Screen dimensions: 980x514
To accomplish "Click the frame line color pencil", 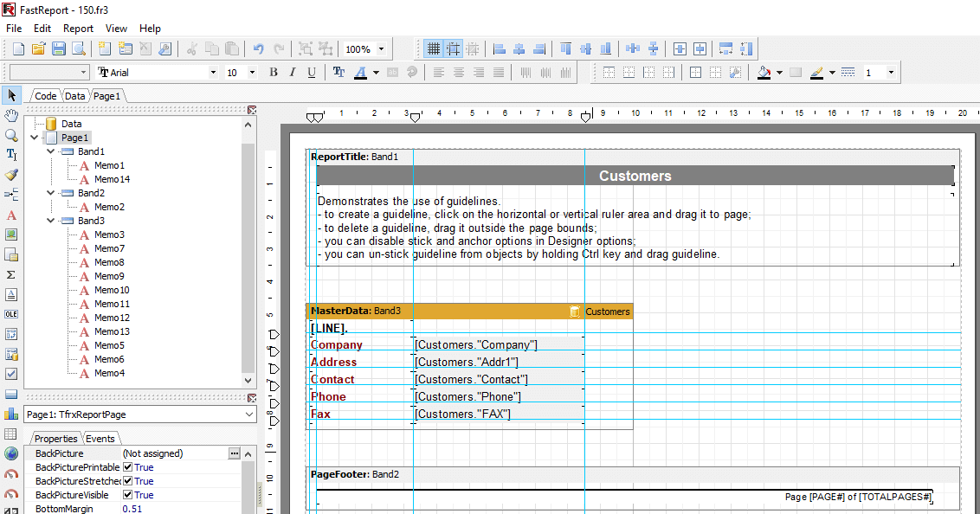I will [816, 73].
